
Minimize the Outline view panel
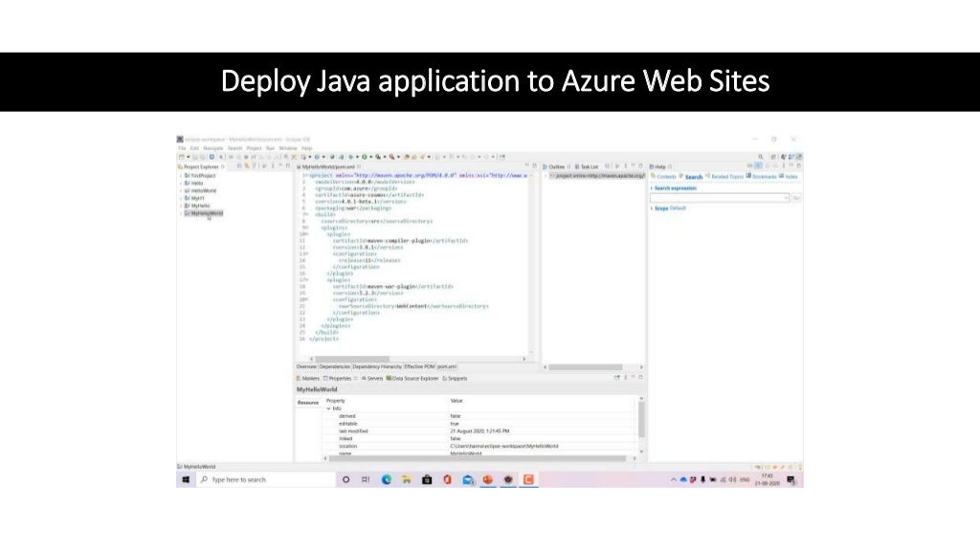coord(633,166)
